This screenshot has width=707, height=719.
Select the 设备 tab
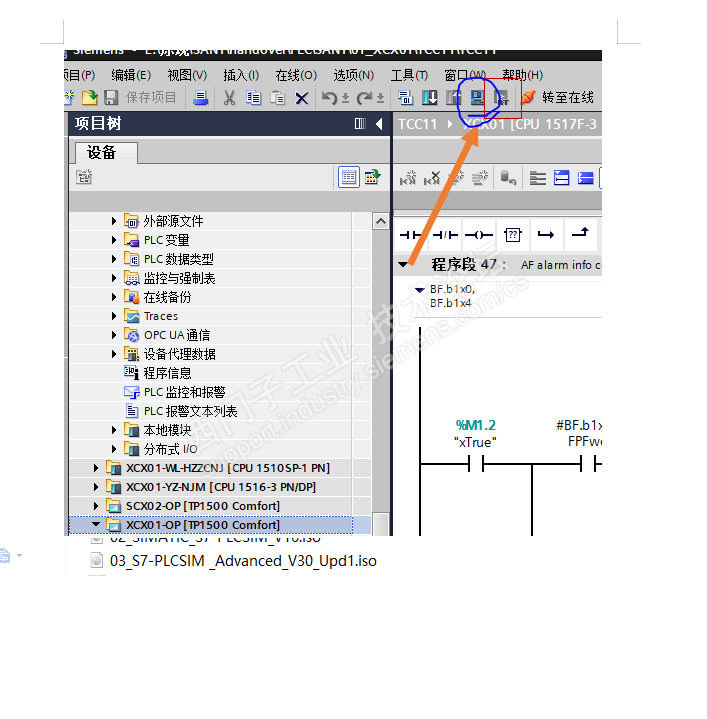tap(103, 153)
